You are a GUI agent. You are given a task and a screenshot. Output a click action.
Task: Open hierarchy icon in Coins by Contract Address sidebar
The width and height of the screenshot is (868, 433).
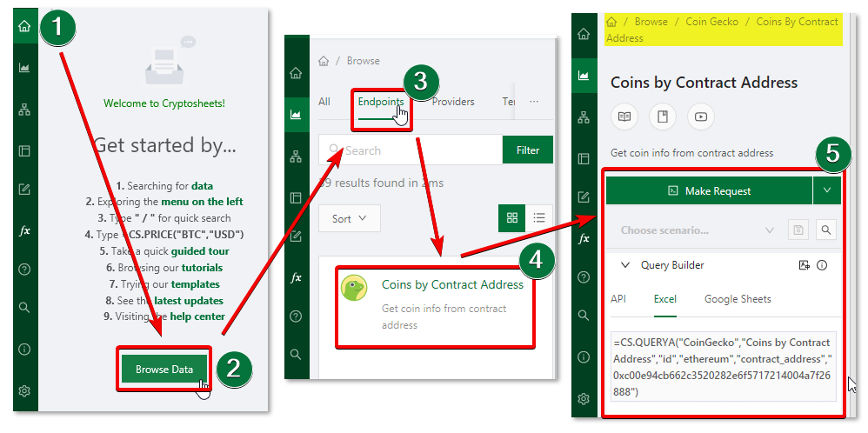tap(584, 117)
